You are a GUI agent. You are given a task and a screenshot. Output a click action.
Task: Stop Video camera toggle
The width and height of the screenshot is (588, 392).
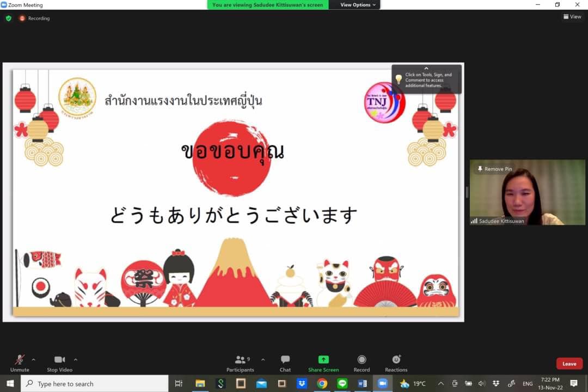(59, 363)
